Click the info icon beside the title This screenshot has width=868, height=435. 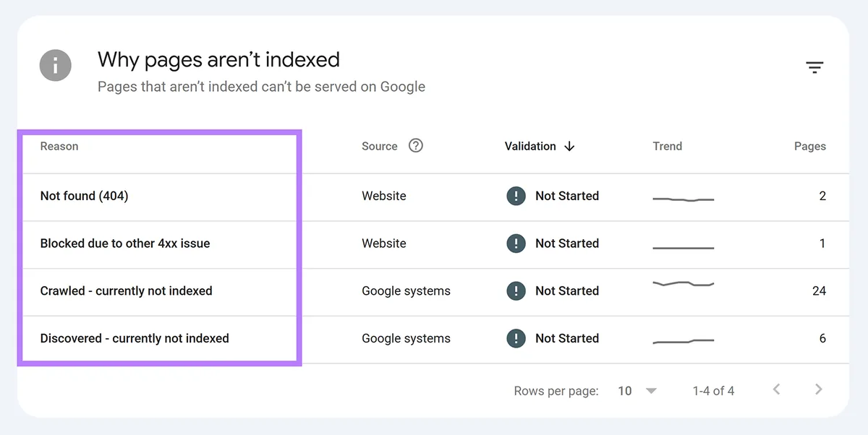tap(56, 66)
